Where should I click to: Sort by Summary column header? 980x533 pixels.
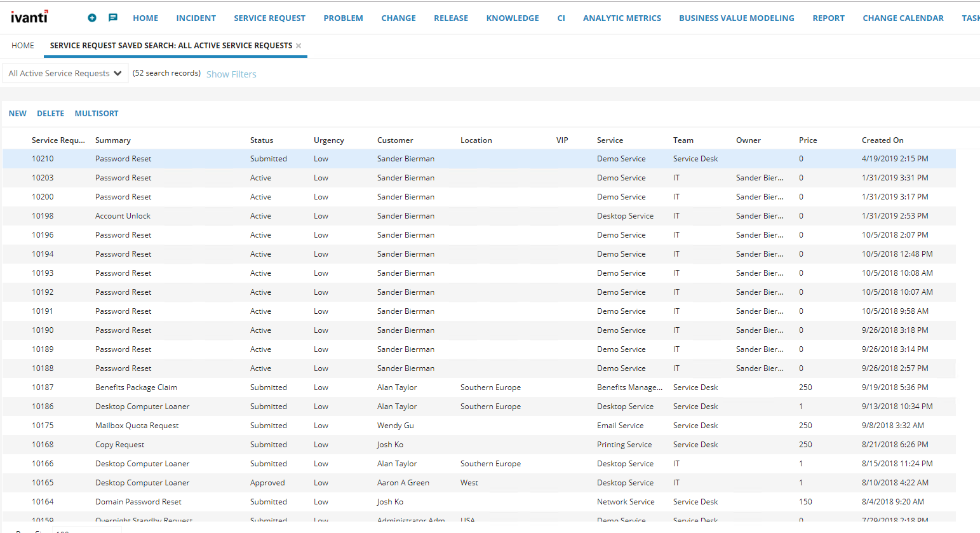[113, 140]
